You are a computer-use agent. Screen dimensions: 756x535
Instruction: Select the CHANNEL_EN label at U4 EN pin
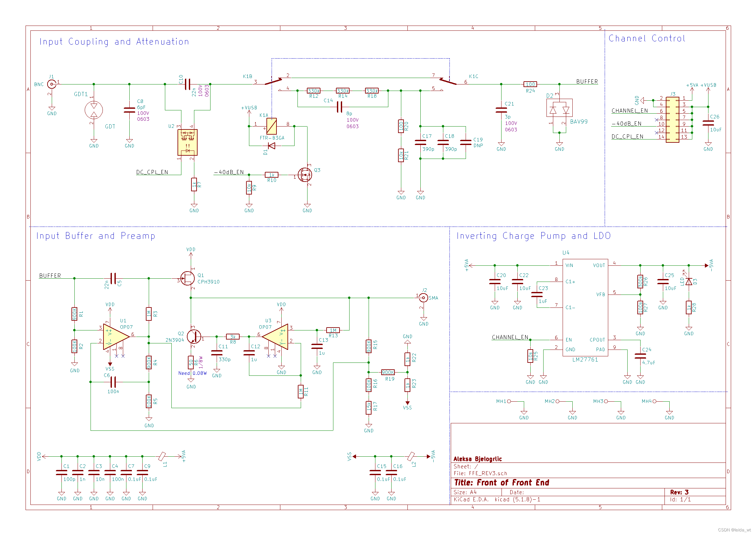[510, 337]
